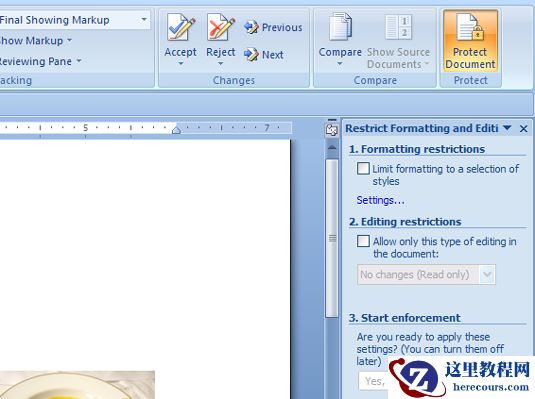535x399 pixels.
Task: Toggle the Protect Document button
Action: [471, 41]
